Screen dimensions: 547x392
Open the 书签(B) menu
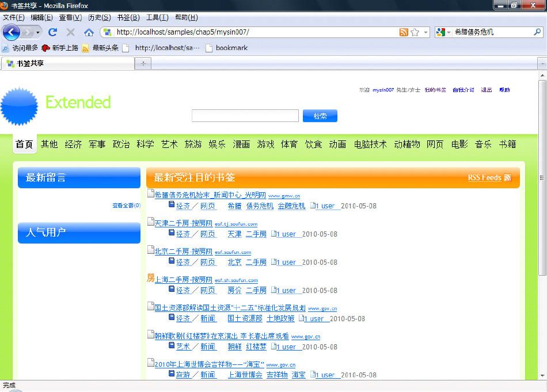[128, 17]
